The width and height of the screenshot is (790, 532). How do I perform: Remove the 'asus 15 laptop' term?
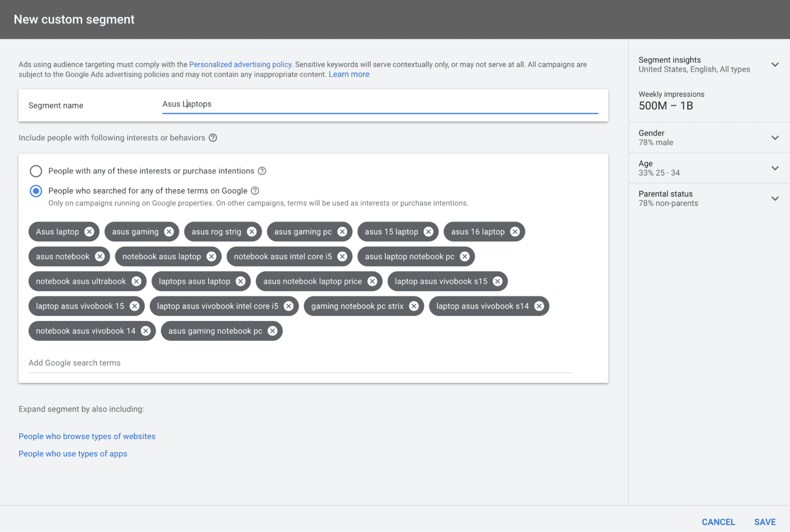(x=428, y=232)
